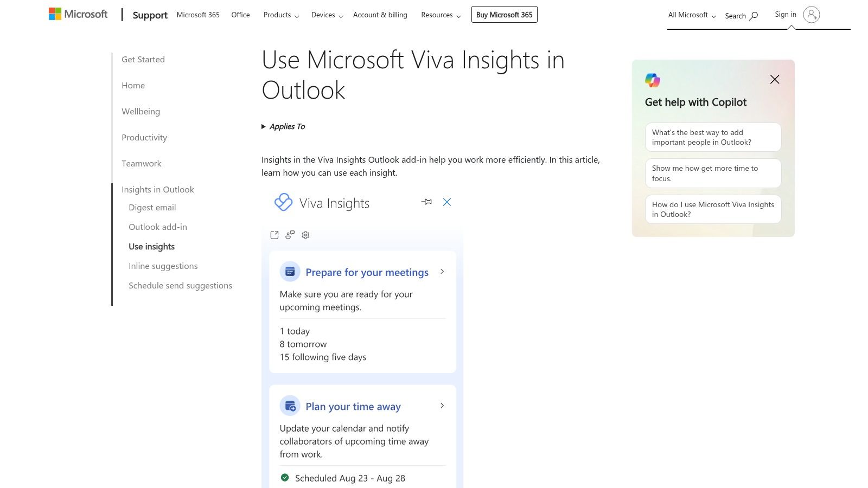
Task: Open Account & billing nav item
Action: coord(380,15)
